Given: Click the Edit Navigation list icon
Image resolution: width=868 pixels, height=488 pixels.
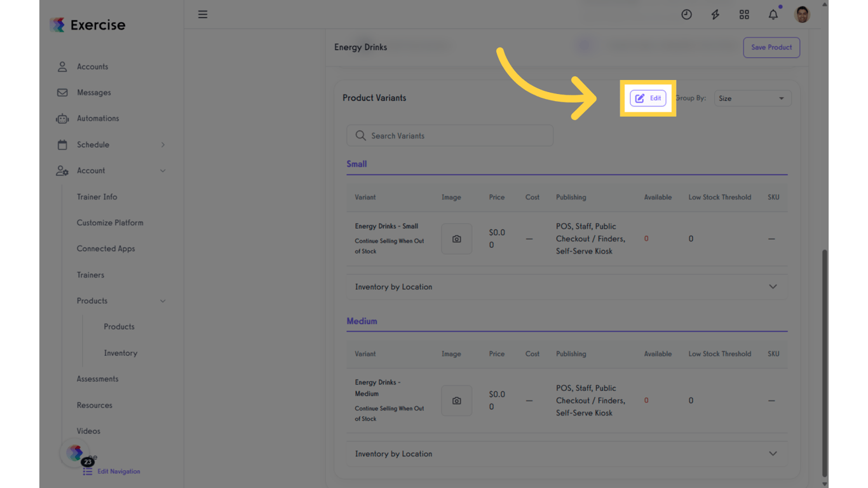Looking at the screenshot, I should [x=87, y=471].
